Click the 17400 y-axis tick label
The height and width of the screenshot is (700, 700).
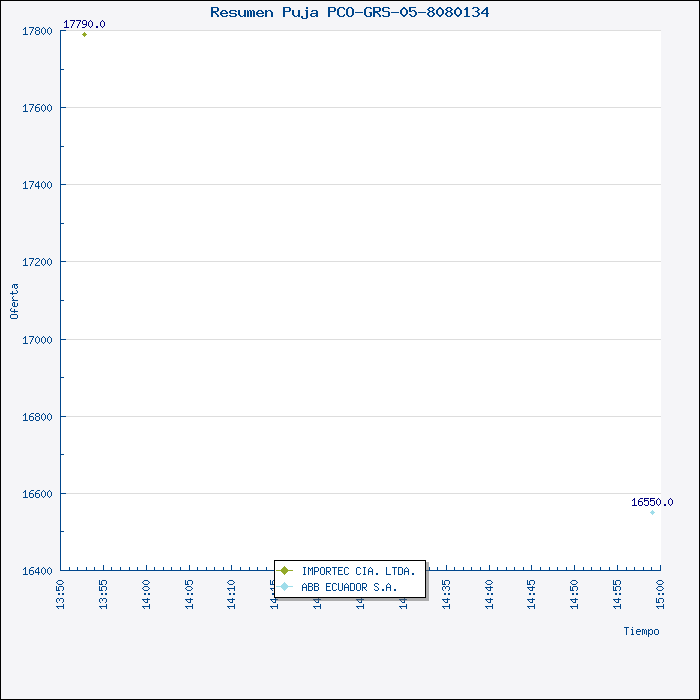(36, 185)
